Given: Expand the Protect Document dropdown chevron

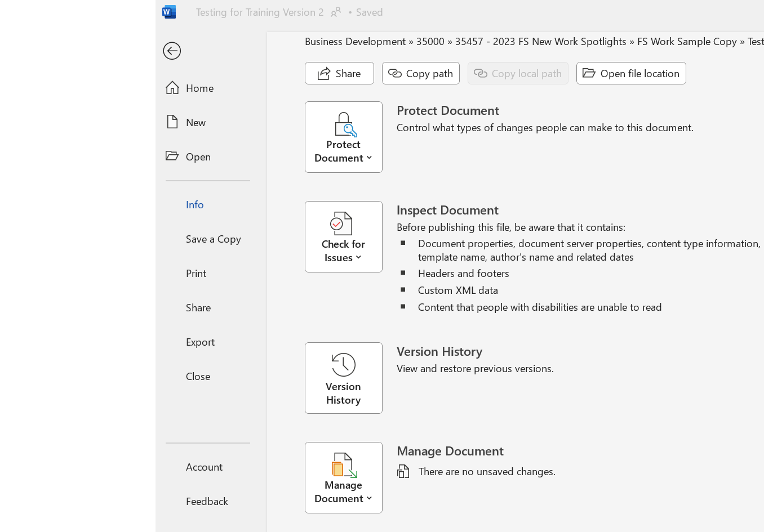Looking at the screenshot, I should point(370,158).
